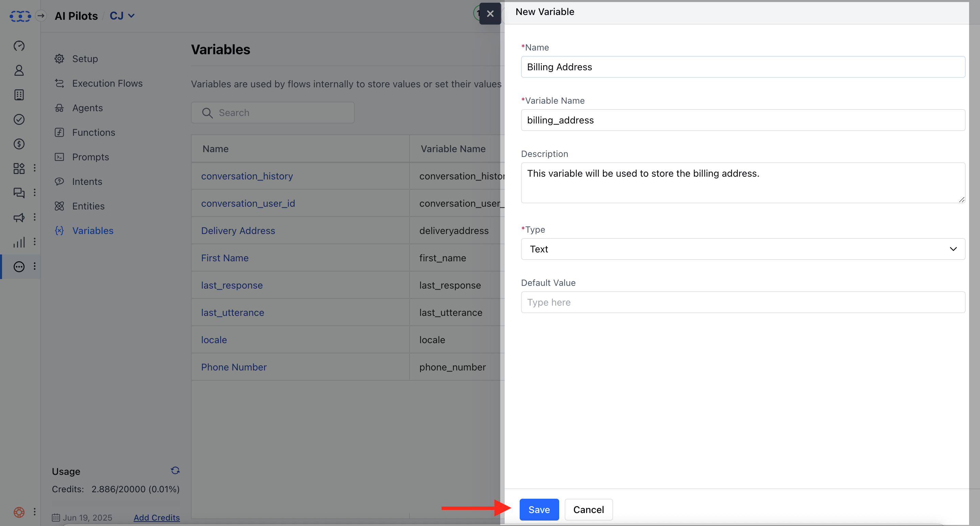Click the search magnifier icon
The image size is (980, 526).
[207, 113]
